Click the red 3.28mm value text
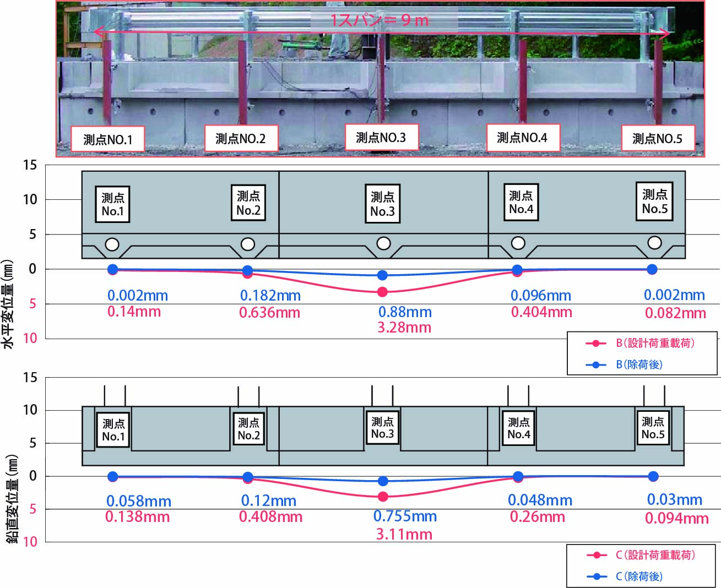721x588 pixels. [404, 328]
